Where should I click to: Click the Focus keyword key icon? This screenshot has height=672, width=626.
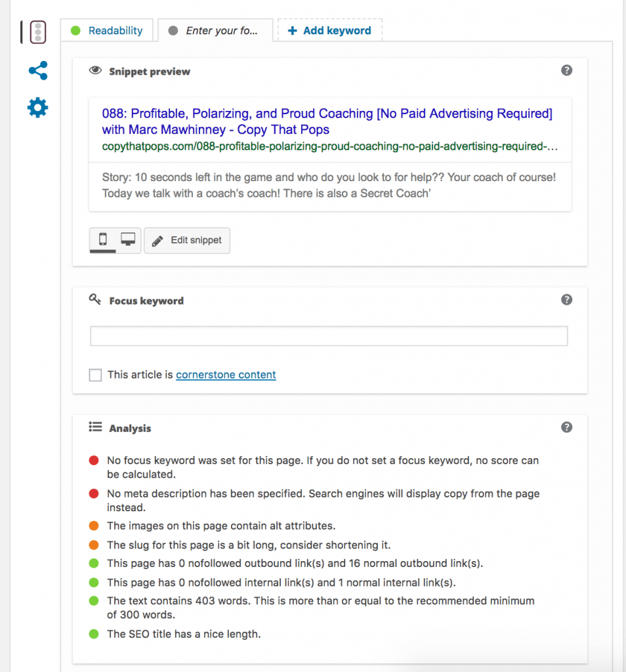[x=96, y=300]
